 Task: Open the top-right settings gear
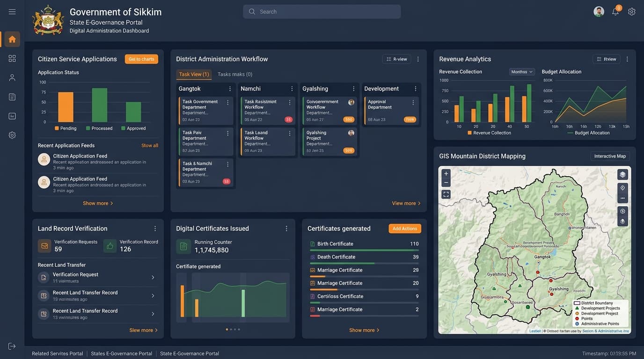tap(632, 12)
